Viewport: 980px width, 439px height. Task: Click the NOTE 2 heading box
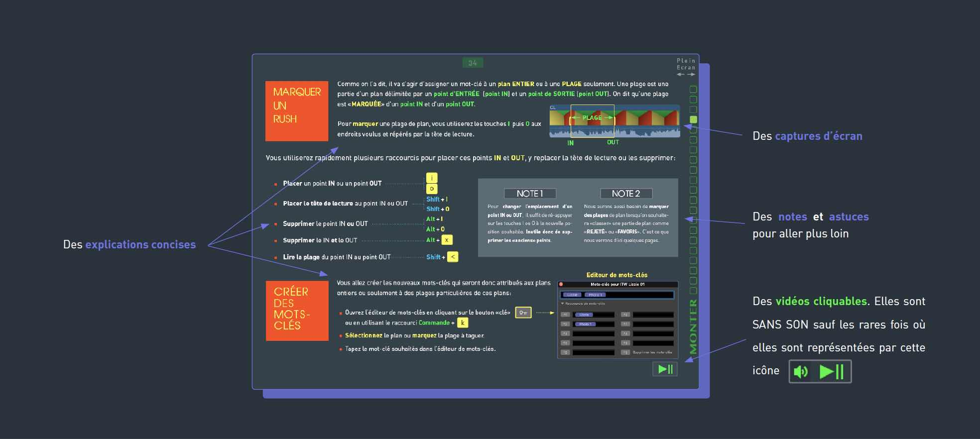pyautogui.click(x=625, y=194)
